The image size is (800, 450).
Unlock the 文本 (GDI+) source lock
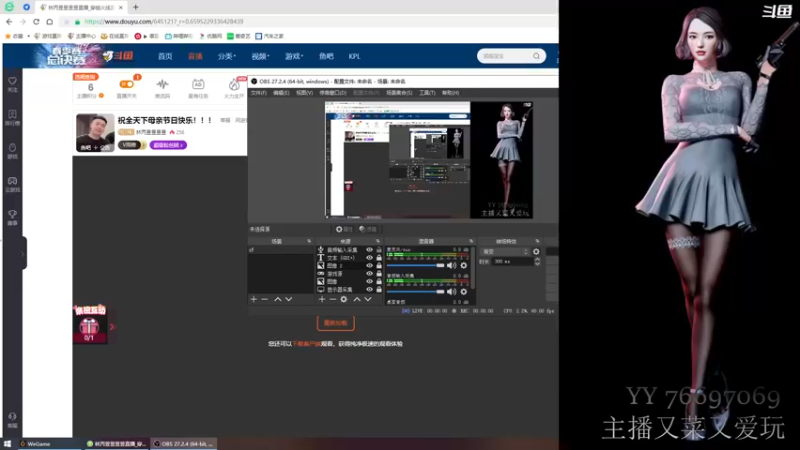point(379,258)
